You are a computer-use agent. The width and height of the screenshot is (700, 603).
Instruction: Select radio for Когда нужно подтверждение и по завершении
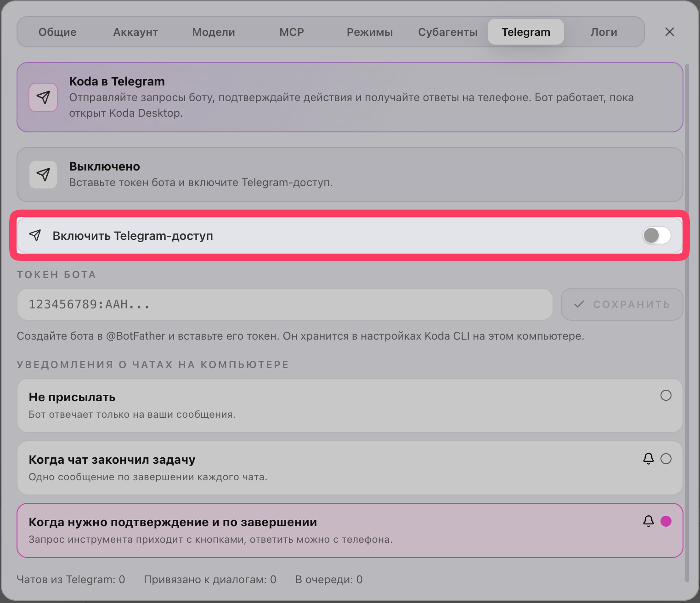pyautogui.click(x=666, y=521)
